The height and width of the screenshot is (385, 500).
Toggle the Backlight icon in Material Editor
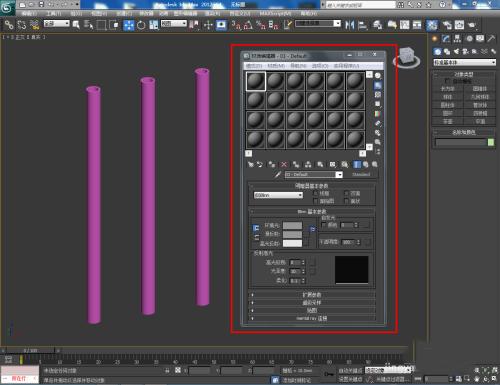click(378, 85)
